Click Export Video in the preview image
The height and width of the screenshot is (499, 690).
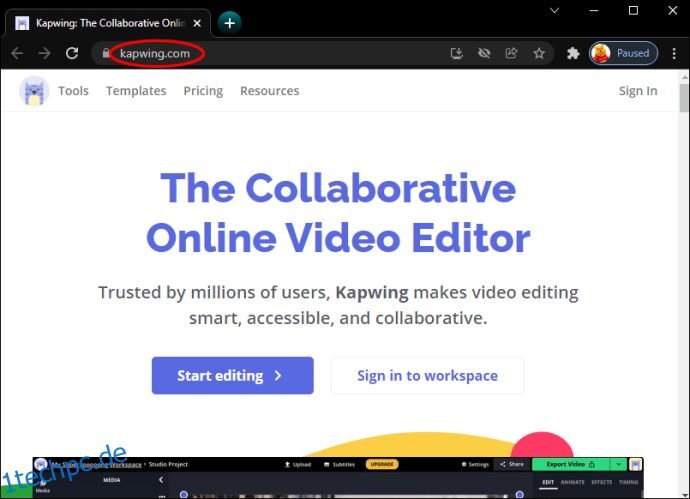[x=570, y=464]
